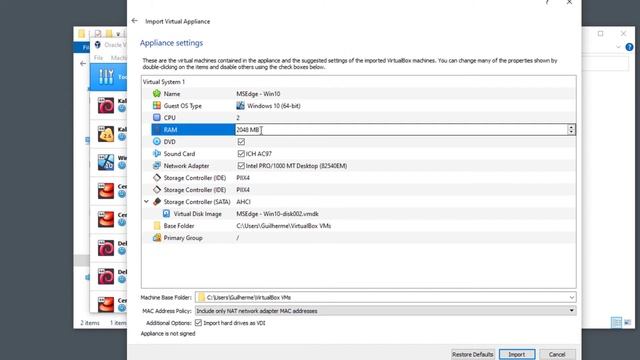The height and width of the screenshot is (360, 640).
Task: Click the Sound Card speaker icon
Action: point(157,153)
